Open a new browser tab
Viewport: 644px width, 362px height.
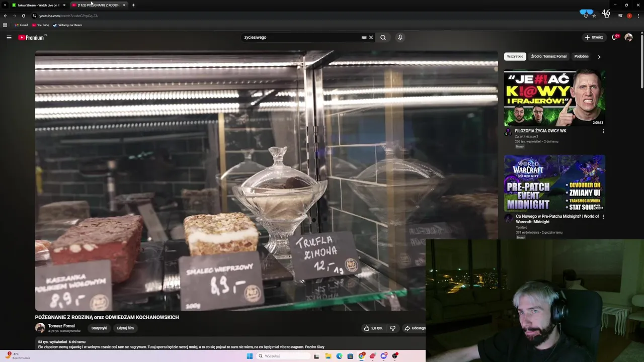pos(133,5)
